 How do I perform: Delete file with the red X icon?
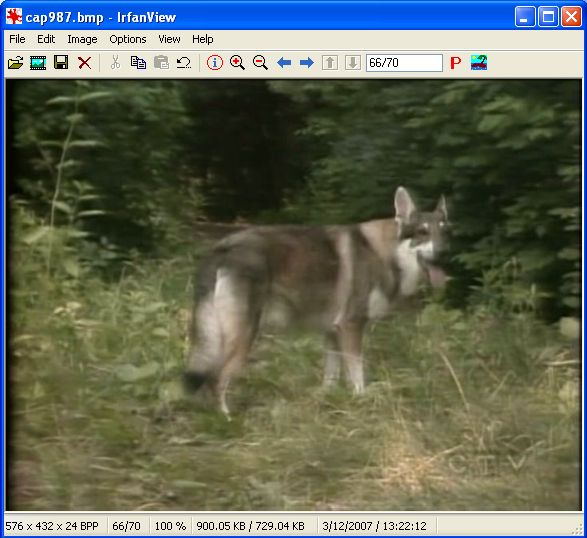(85, 63)
